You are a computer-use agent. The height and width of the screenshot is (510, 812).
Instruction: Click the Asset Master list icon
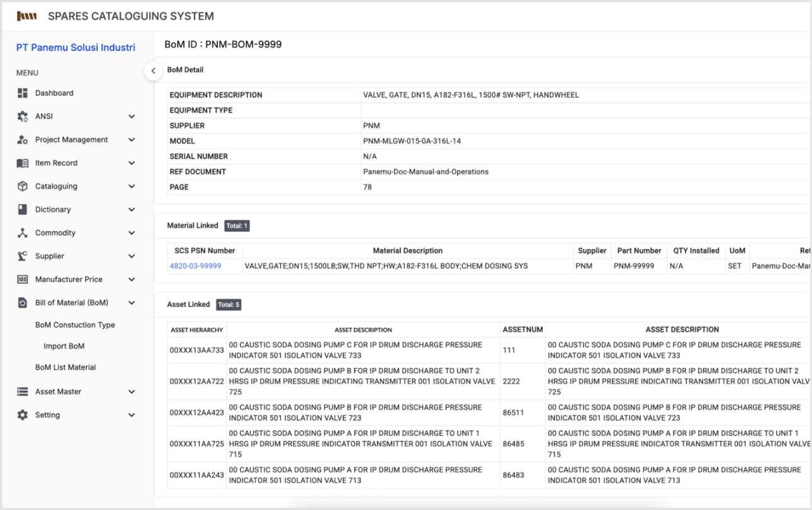click(23, 392)
